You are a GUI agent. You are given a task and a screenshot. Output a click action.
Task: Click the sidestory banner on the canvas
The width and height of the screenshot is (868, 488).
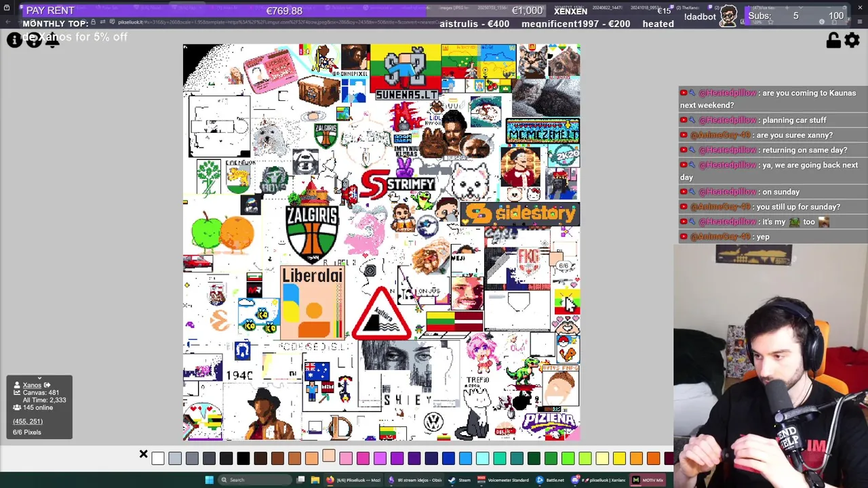[519, 214]
